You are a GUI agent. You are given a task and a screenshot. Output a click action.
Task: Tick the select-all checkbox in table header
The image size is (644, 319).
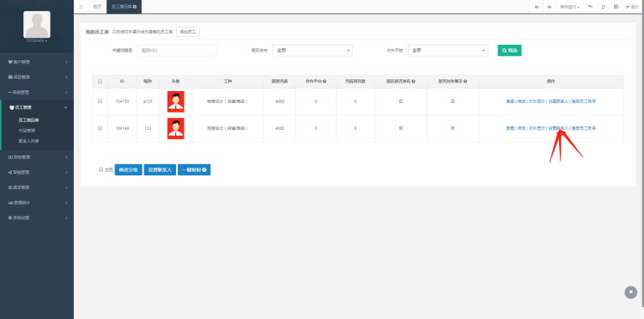pyautogui.click(x=100, y=82)
